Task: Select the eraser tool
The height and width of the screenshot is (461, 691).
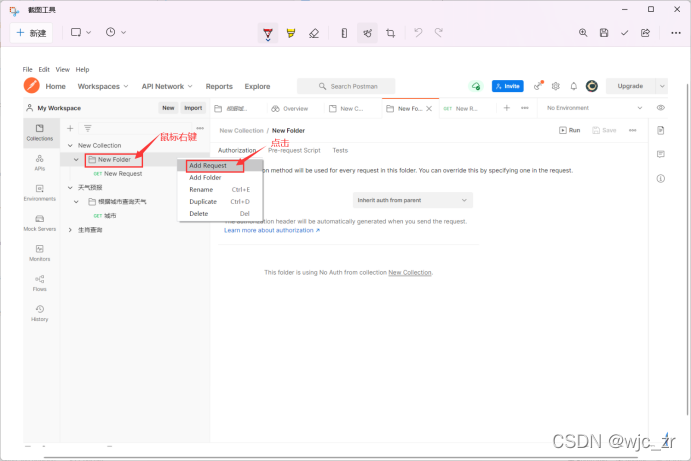Action: click(314, 33)
